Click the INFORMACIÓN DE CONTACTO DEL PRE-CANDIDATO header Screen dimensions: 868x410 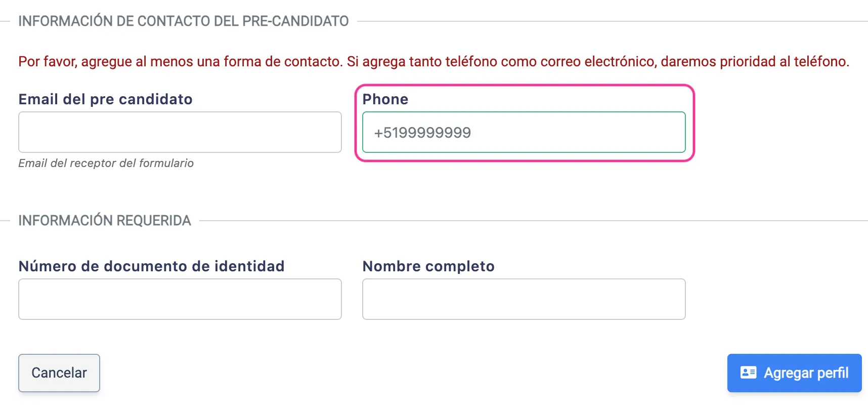click(x=183, y=21)
